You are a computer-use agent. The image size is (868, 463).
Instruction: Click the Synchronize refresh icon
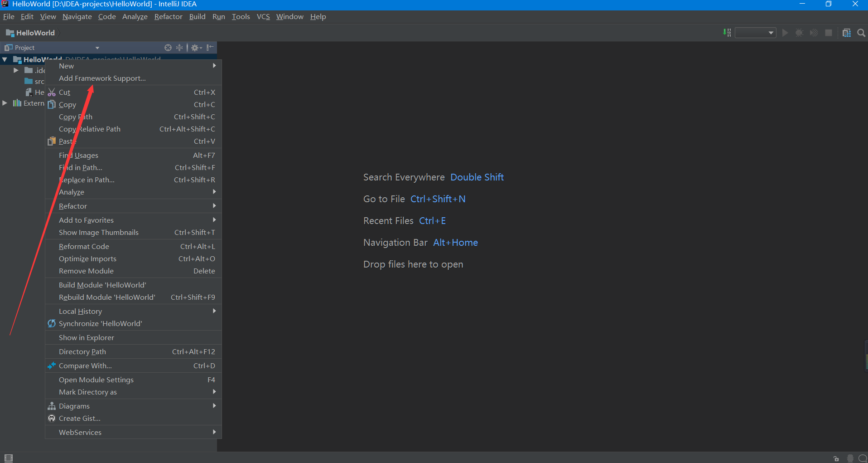[x=52, y=323]
